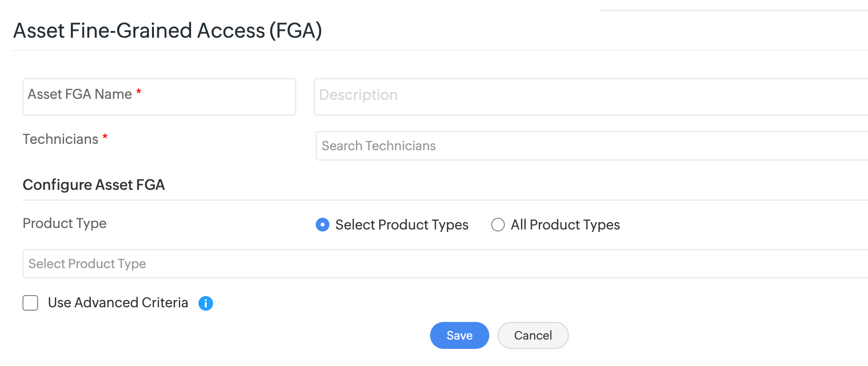Click the info icon beside Use Advanced Criteria

[206, 303]
